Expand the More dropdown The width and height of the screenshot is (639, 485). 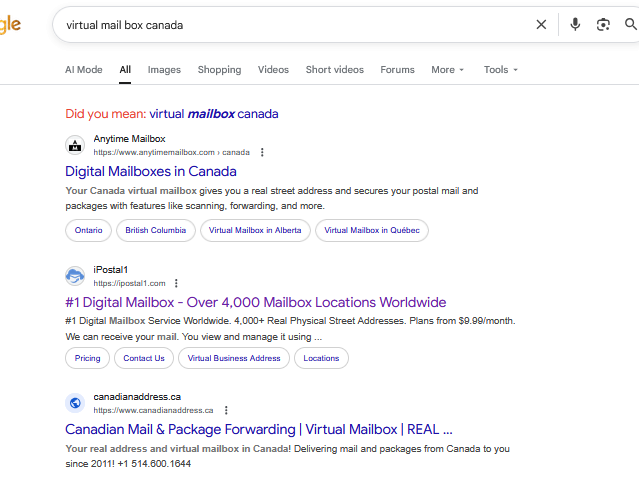coord(447,70)
